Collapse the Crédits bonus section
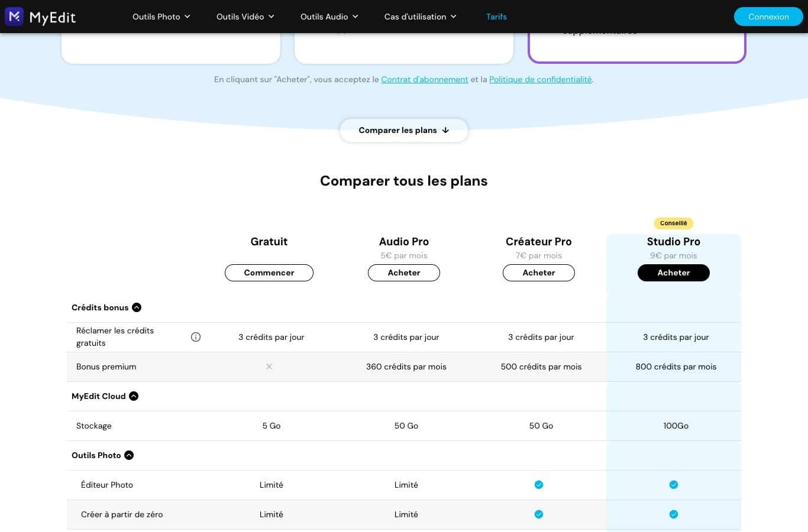The width and height of the screenshot is (808, 532). pos(137,307)
